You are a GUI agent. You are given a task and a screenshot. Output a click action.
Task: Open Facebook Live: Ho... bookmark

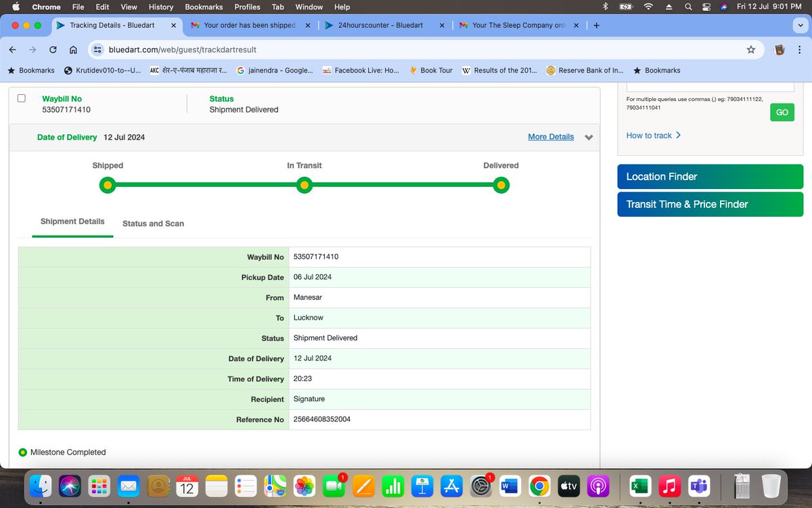tap(360, 70)
